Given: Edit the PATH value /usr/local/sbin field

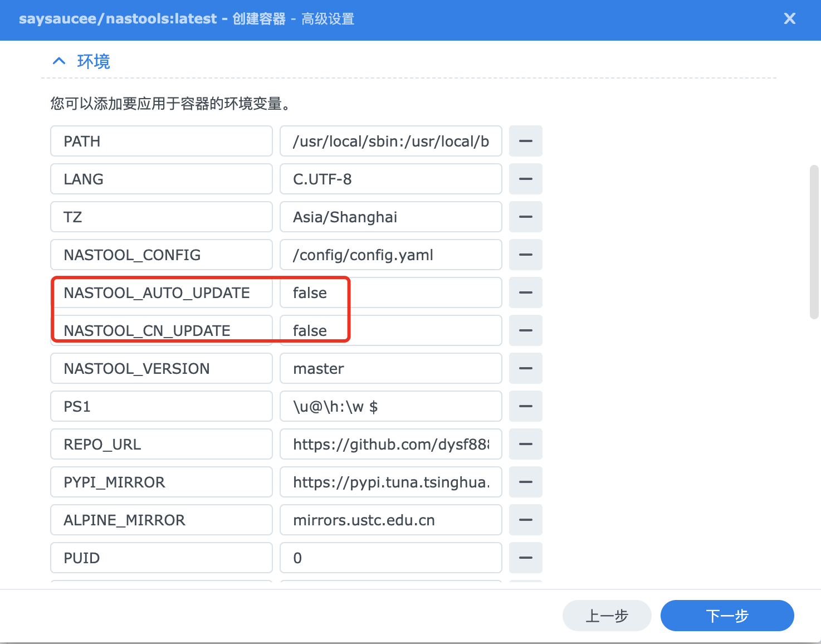Looking at the screenshot, I should pos(391,141).
